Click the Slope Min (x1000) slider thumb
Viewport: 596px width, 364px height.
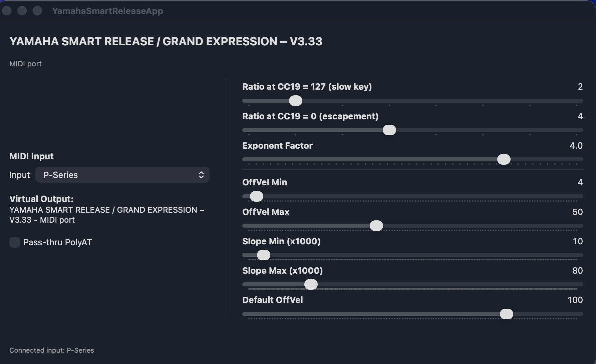(x=263, y=255)
